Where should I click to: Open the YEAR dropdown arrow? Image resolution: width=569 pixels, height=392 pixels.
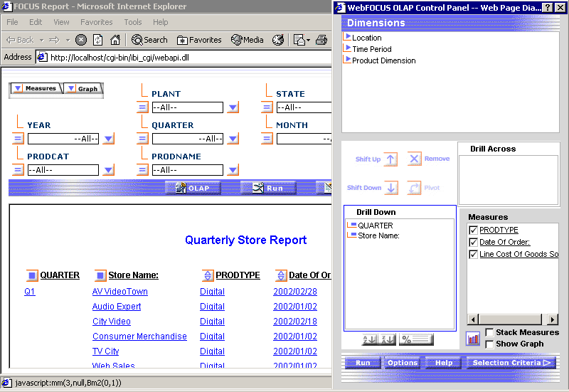coord(109,139)
